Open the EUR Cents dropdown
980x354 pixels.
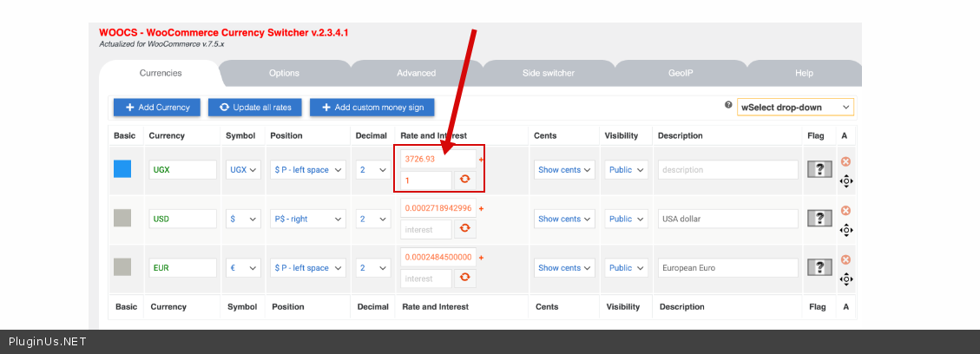[564, 268]
